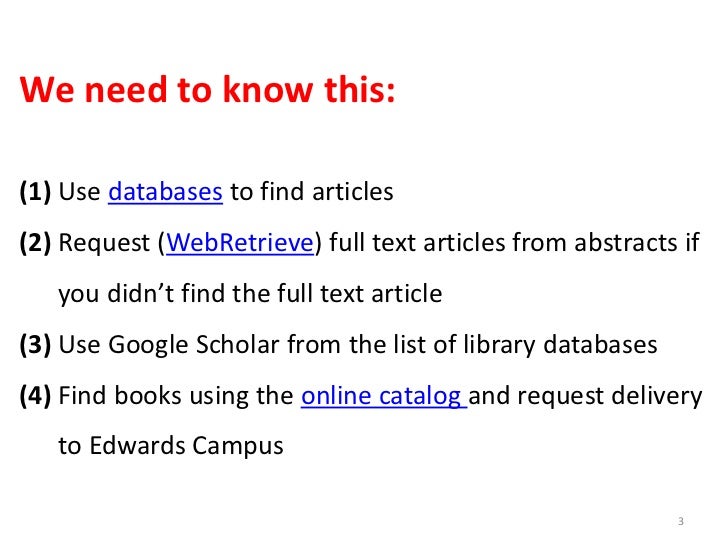Viewport: 728px width, 546px height.
Task: Follow the WebRetrieve link
Action: [x=240, y=243]
